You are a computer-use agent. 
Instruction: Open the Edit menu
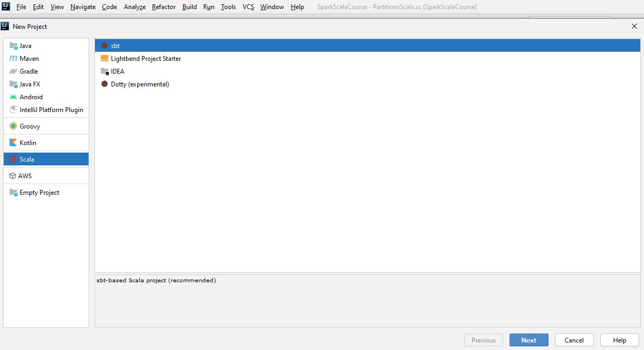pyautogui.click(x=38, y=7)
